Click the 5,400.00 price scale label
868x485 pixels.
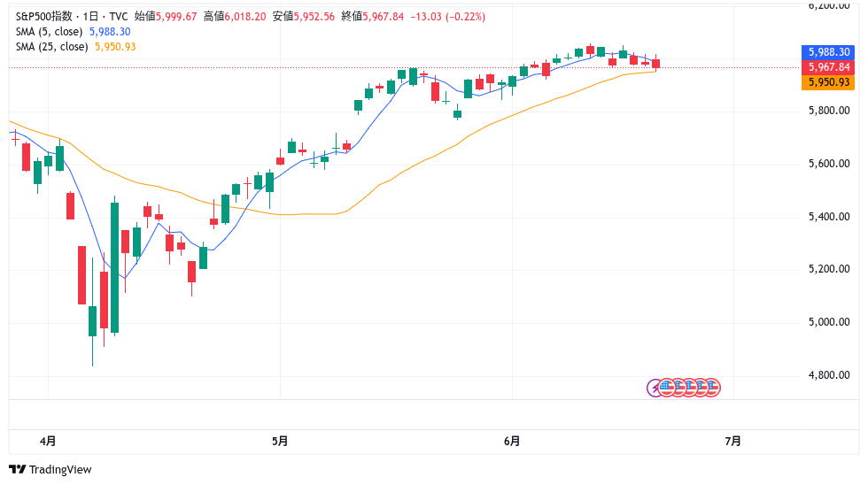tap(829, 217)
